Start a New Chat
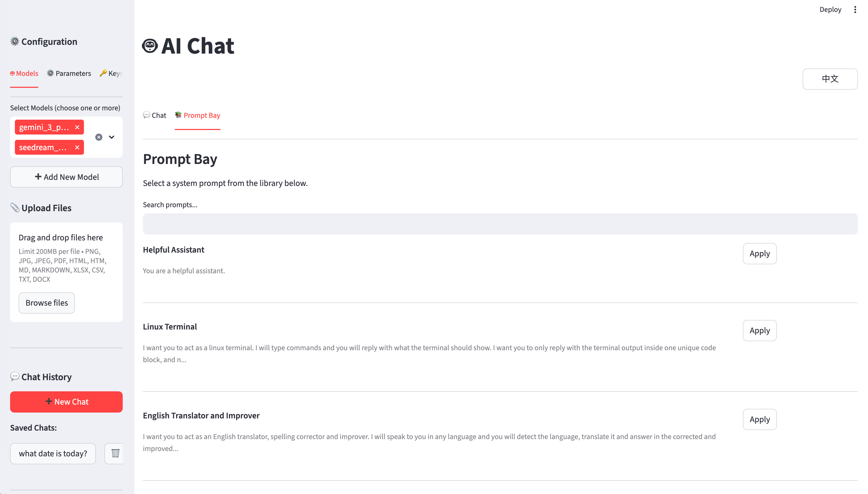 pos(66,402)
